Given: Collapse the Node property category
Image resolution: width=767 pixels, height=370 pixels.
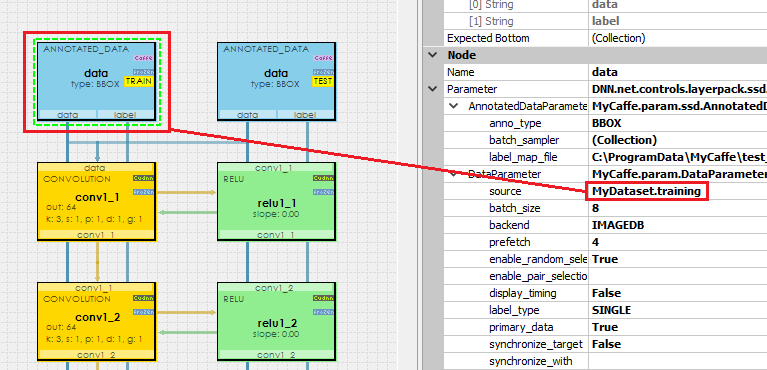Looking at the screenshot, I should point(433,55).
